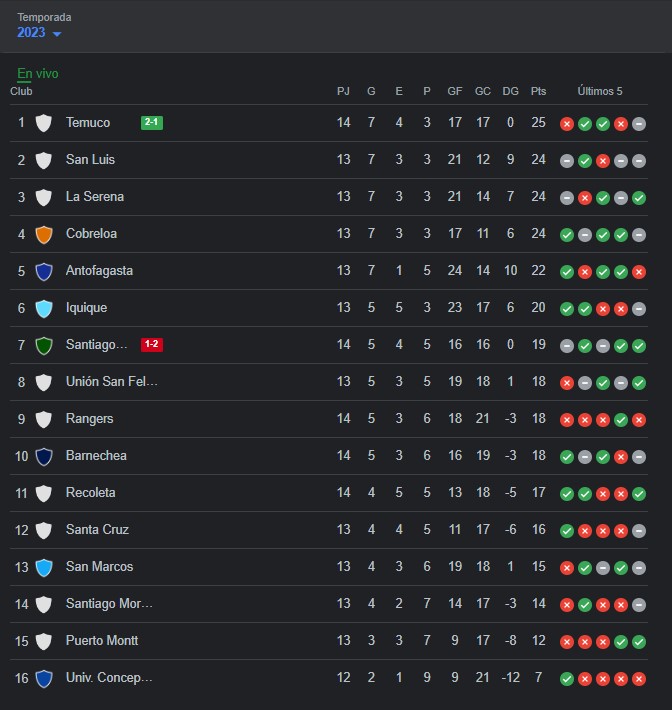Click the Pts column header
Image resolution: width=672 pixels, height=710 pixels.
(x=538, y=91)
